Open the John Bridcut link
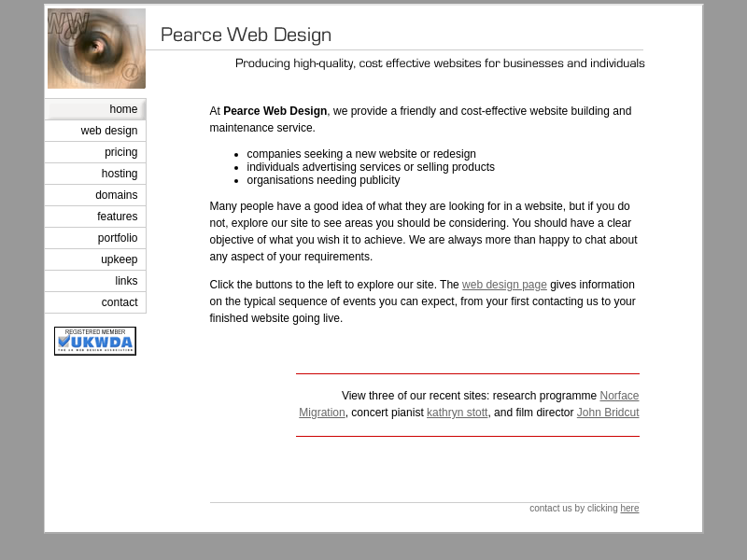 [607, 413]
